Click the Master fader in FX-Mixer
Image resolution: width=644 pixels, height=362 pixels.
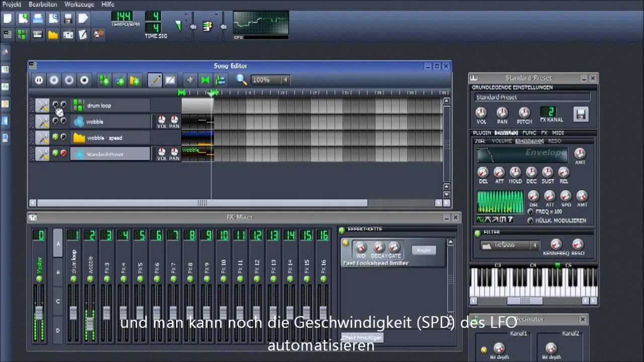[x=39, y=313]
